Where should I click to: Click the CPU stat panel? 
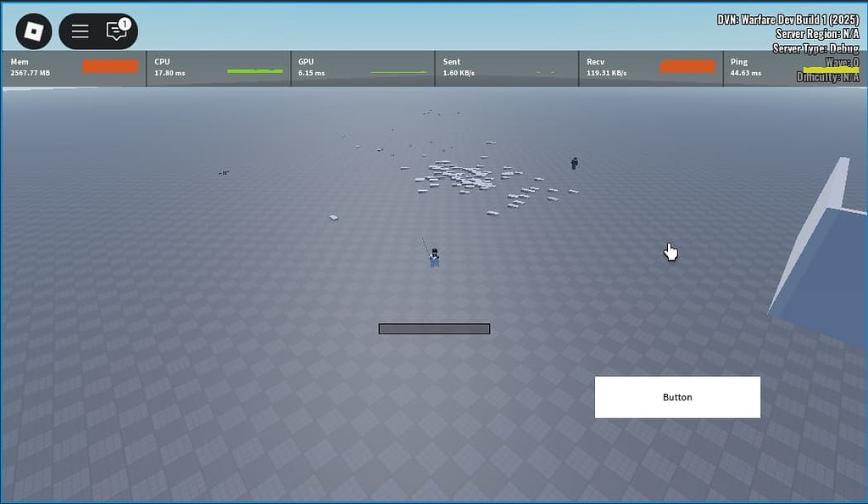tap(216, 68)
